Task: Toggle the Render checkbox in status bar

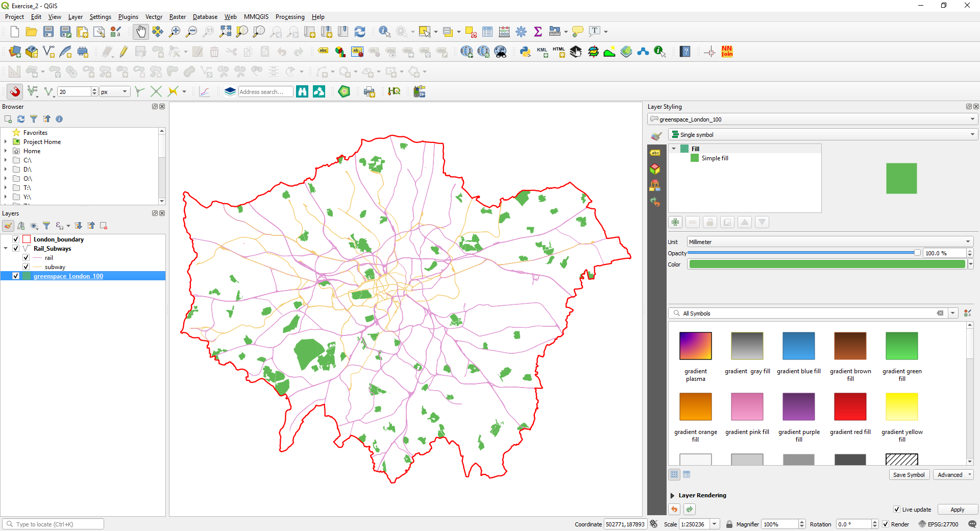Action: point(886,524)
